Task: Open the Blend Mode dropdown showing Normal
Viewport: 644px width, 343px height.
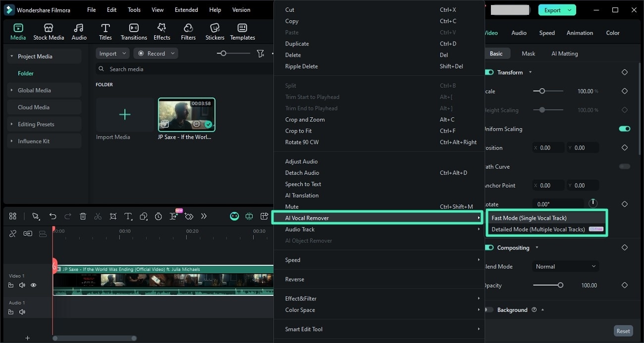Action: click(565, 266)
